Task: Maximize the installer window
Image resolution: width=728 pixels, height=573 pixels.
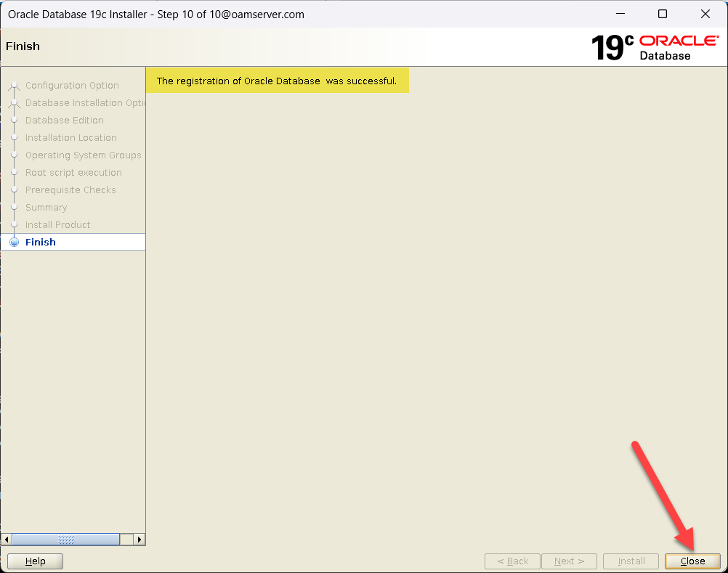Action: tap(662, 14)
